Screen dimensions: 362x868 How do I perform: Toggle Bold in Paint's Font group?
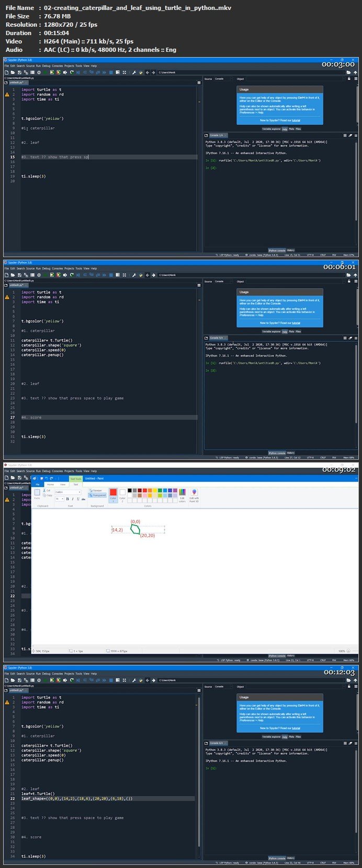[x=67, y=499]
